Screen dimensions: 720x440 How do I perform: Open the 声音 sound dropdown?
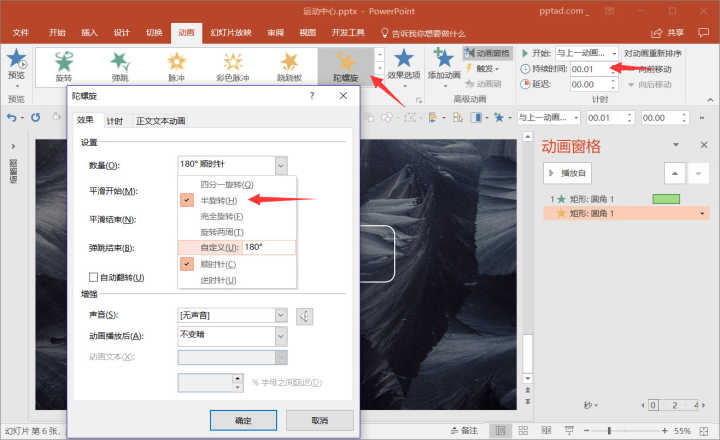pos(281,316)
